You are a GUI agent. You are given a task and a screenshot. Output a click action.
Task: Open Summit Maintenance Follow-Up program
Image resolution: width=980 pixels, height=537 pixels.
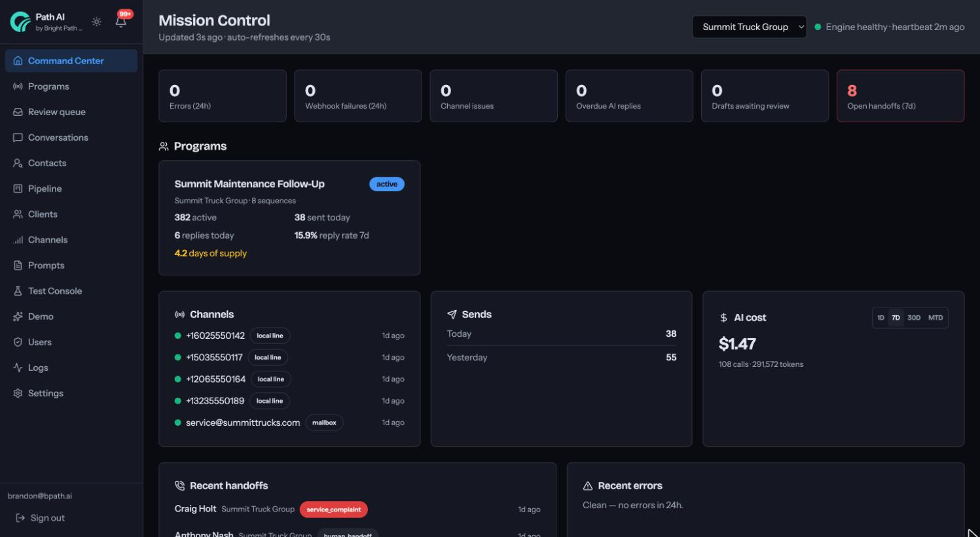pyautogui.click(x=289, y=218)
